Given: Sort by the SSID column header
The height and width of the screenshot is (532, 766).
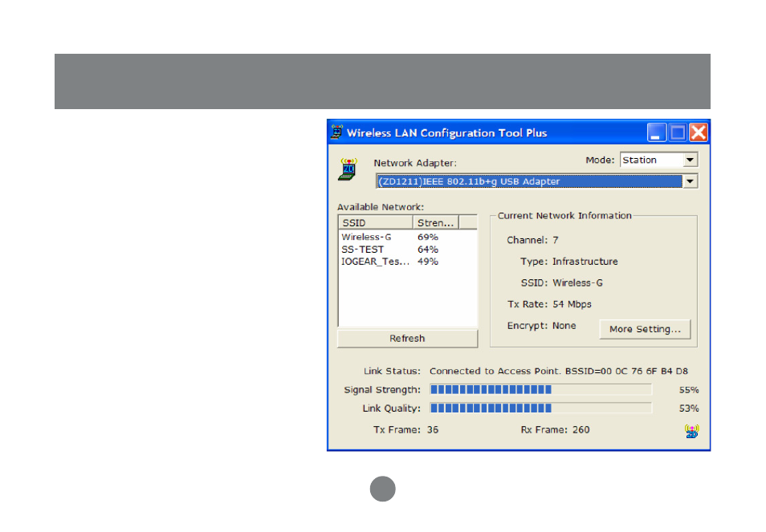Looking at the screenshot, I should click(376, 222).
